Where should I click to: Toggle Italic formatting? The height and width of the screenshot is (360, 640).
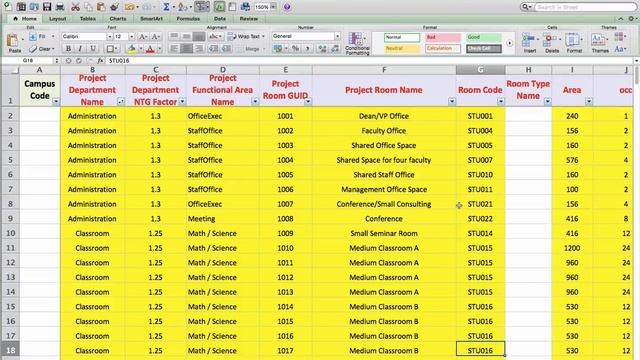click(x=80, y=49)
